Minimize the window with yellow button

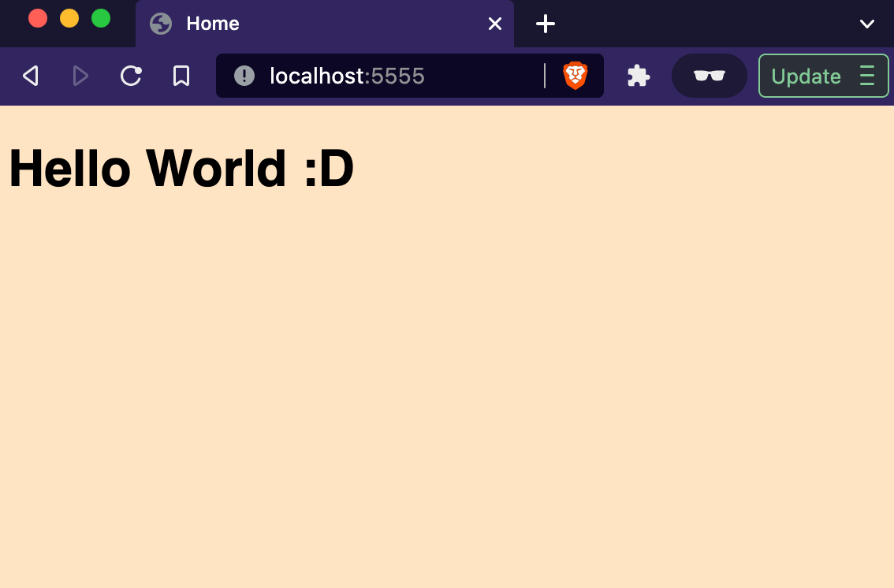pyautogui.click(x=69, y=18)
